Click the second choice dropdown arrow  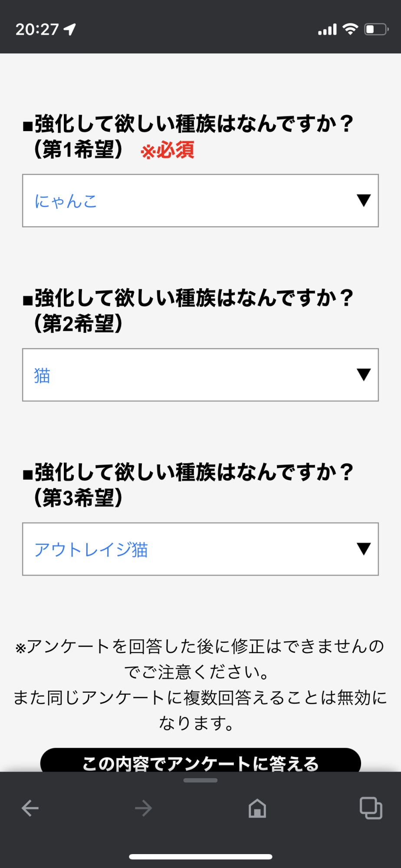tap(364, 374)
